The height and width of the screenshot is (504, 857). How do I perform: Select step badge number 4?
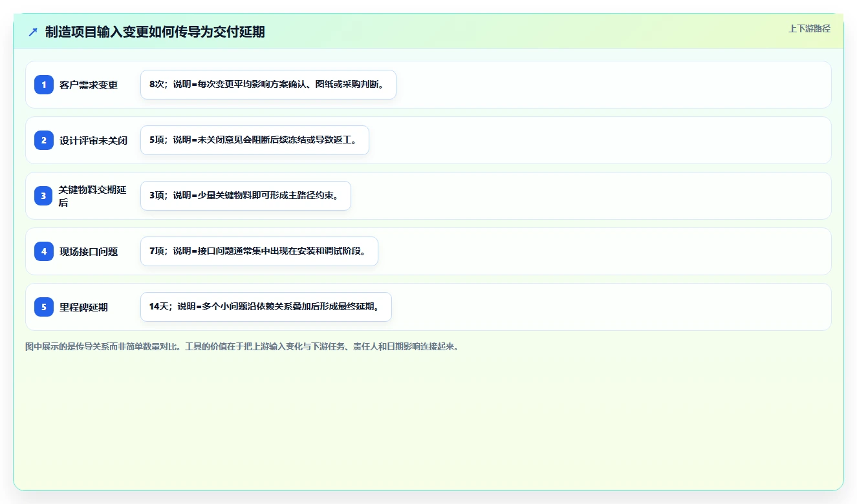[x=44, y=251]
